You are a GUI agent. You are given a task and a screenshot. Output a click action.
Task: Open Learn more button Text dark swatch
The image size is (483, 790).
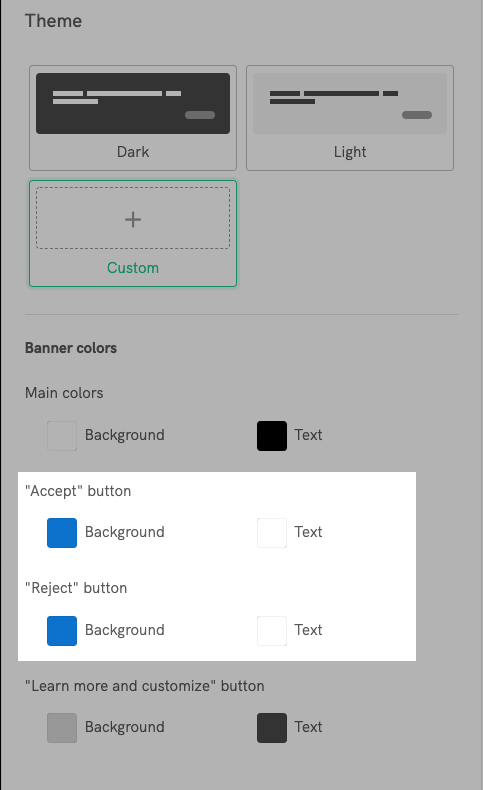coord(272,728)
